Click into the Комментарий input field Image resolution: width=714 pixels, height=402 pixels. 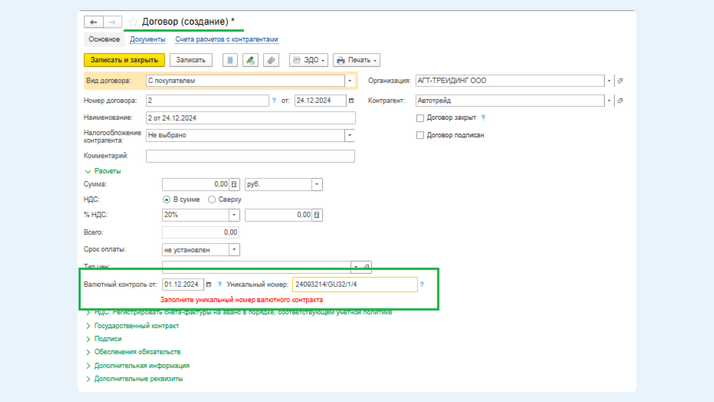tap(250, 156)
